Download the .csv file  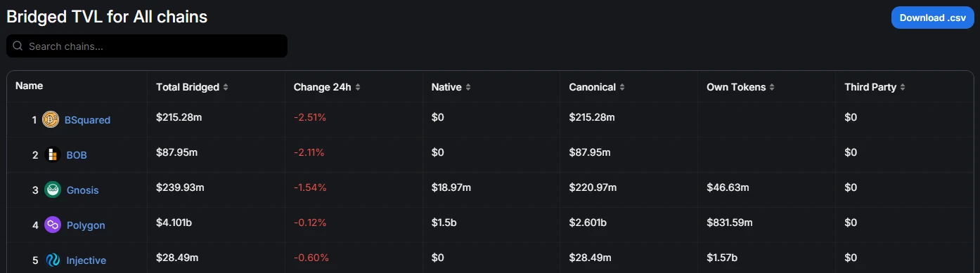[933, 18]
